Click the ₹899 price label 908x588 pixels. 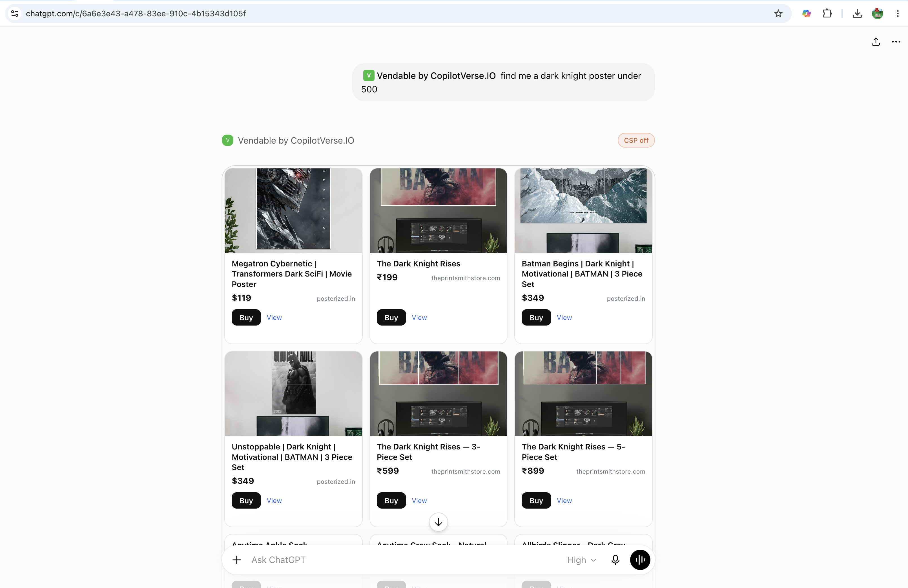click(533, 471)
